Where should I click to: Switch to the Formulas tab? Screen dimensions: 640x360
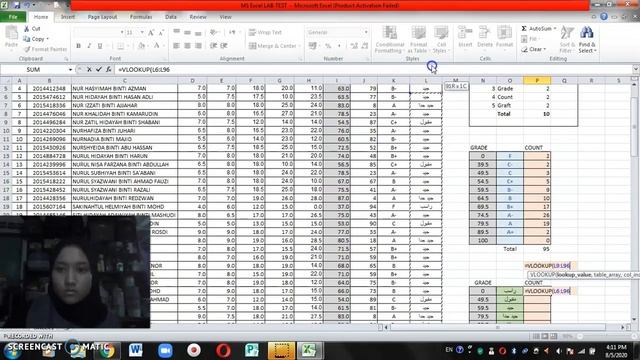[x=141, y=17]
